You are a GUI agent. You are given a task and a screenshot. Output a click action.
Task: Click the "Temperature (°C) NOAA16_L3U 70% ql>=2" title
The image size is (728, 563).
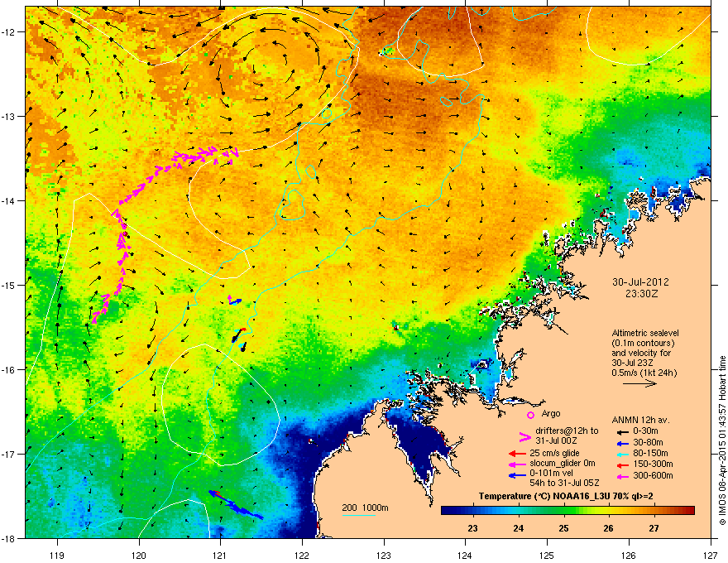(x=566, y=496)
